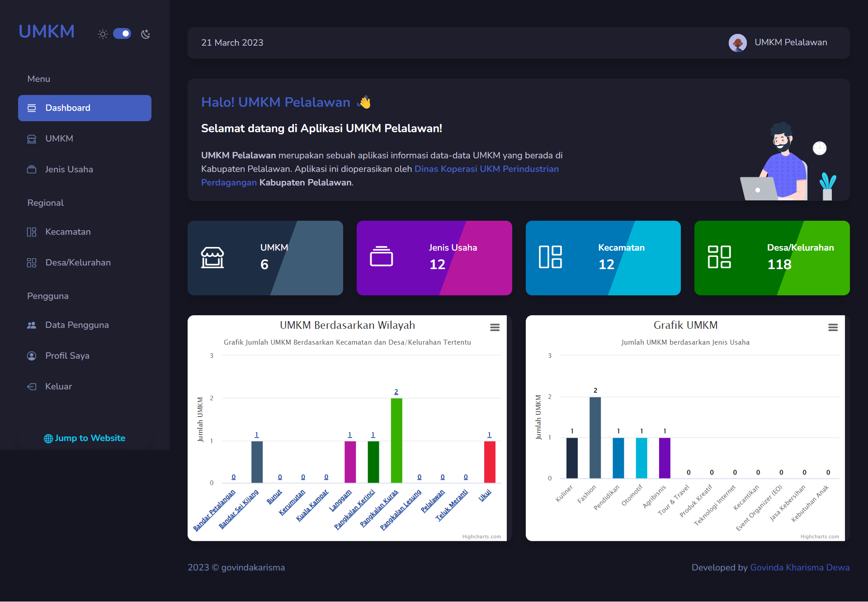Click the Pendidikan blue bar
Viewport: 868px width, 602px height.
click(x=618, y=458)
